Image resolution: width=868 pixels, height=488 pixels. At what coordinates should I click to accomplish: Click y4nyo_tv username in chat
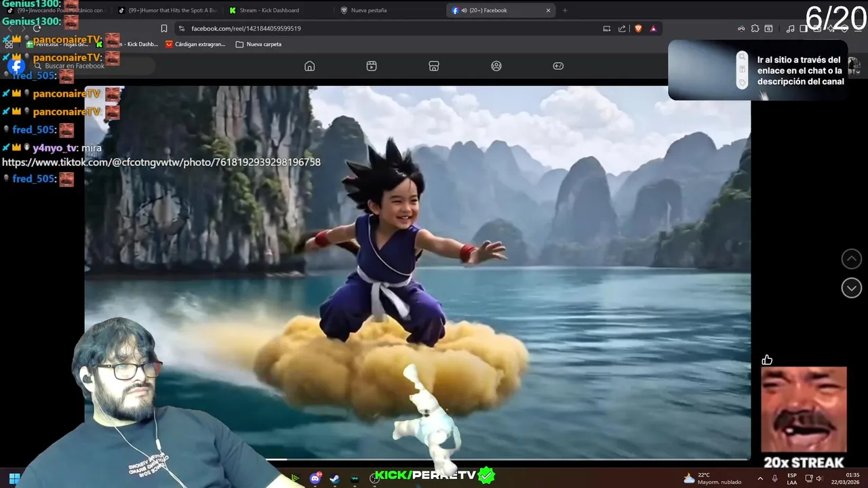pyautogui.click(x=56, y=148)
